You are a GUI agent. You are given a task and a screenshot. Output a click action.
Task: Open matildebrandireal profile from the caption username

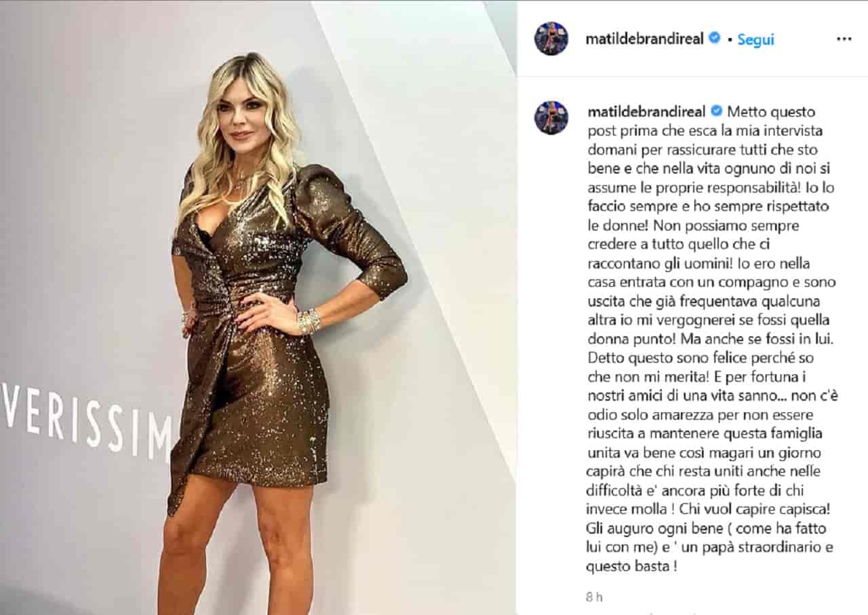645,111
